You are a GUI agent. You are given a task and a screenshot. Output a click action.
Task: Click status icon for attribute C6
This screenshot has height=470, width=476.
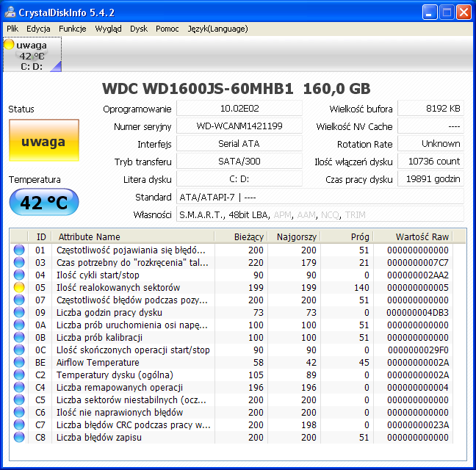(x=19, y=412)
